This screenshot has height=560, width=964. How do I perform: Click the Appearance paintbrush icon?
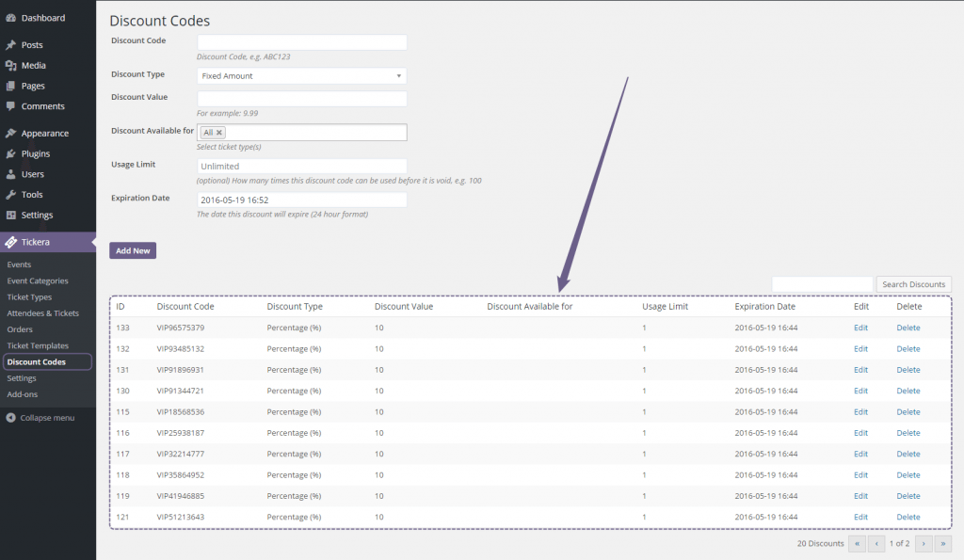coord(10,134)
